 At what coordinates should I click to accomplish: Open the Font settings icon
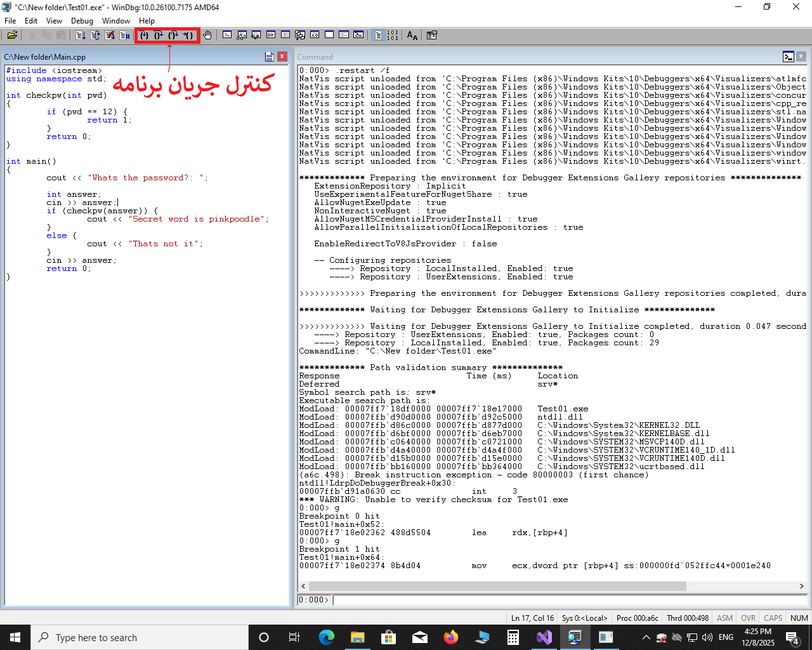(x=412, y=36)
